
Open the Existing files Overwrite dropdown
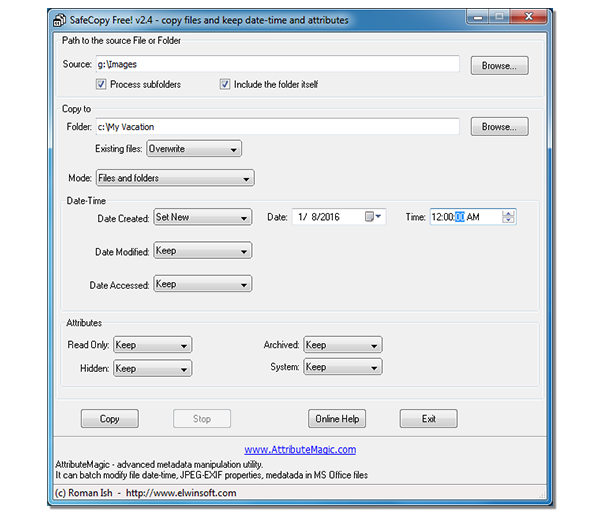click(194, 149)
